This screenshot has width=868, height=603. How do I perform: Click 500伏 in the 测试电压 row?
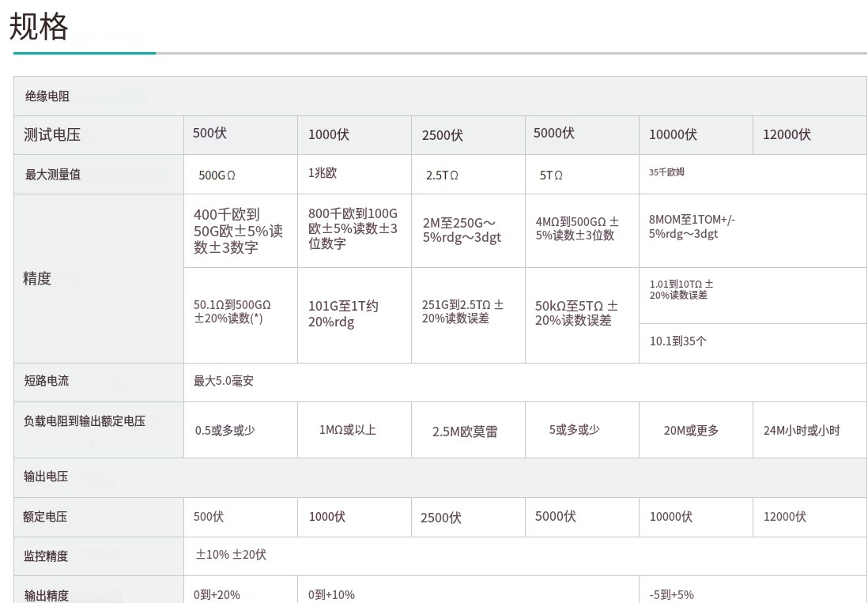pyautogui.click(x=209, y=134)
